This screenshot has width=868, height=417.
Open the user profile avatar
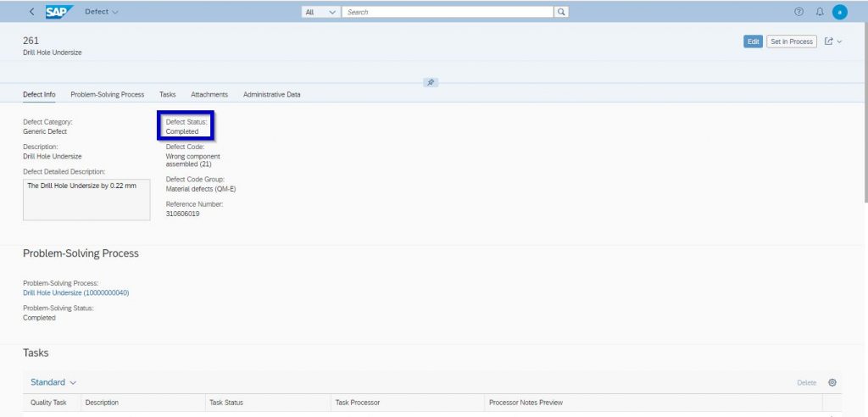(x=840, y=12)
